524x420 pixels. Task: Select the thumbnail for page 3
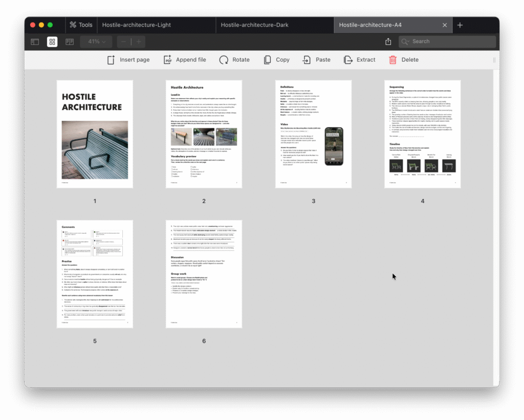(x=313, y=133)
